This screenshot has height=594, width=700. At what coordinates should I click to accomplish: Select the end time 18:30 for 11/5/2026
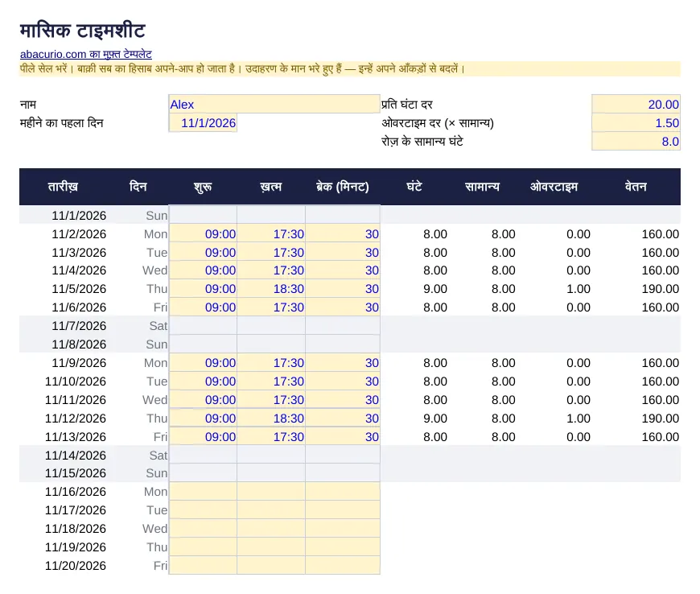click(x=271, y=288)
